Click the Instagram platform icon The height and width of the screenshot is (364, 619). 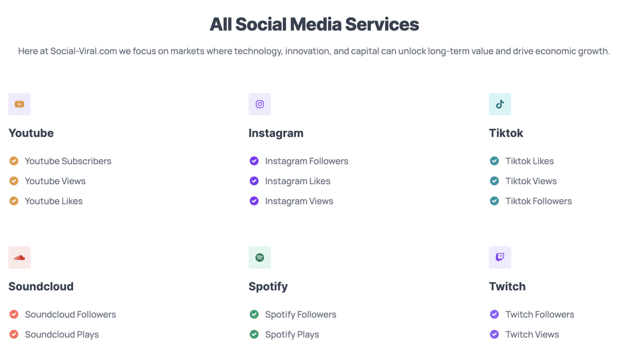[260, 104]
